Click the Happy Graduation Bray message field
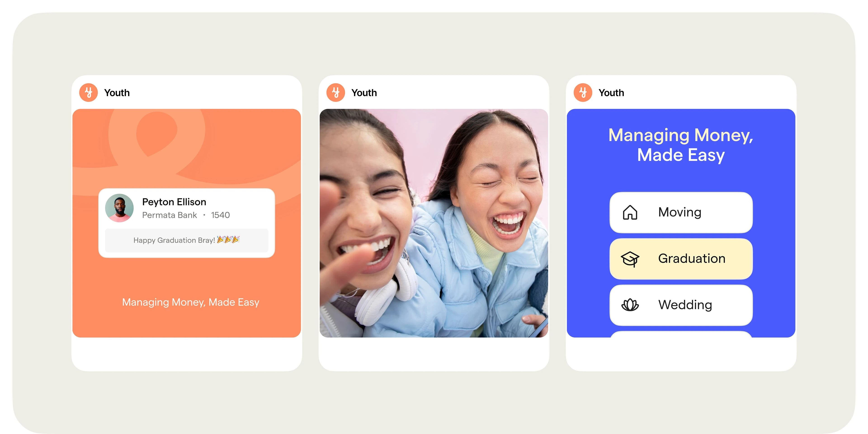 (x=187, y=240)
